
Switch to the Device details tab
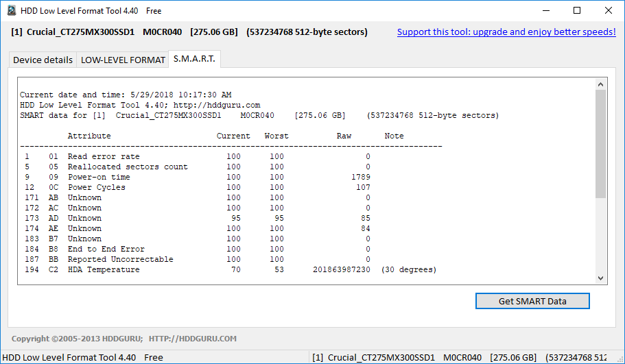click(x=43, y=60)
